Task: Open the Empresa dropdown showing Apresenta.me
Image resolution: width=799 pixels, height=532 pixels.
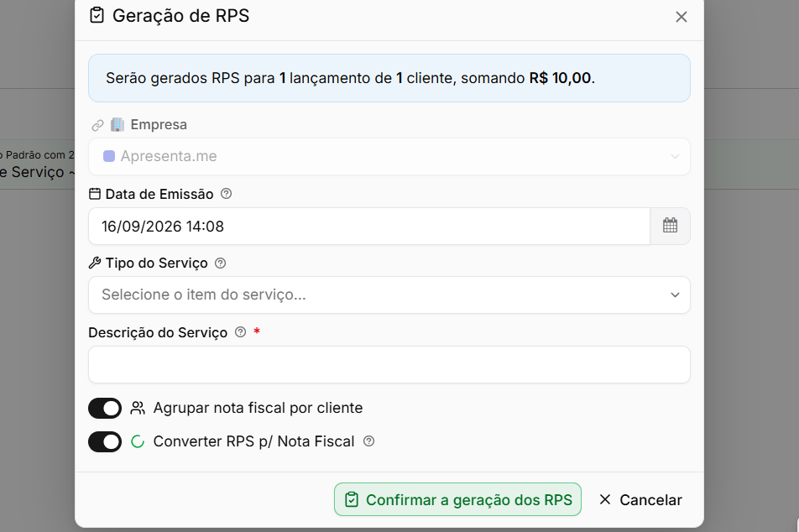Action: pos(389,156)
